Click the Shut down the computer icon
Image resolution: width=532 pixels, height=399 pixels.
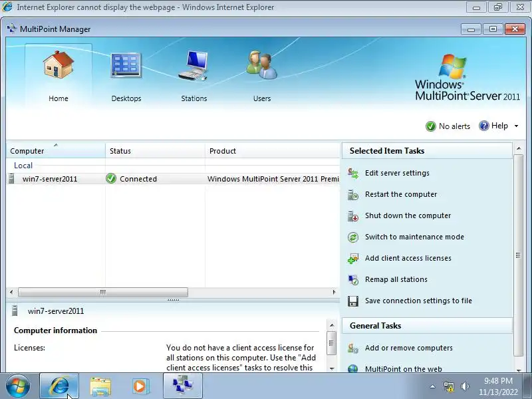point(353,215)
